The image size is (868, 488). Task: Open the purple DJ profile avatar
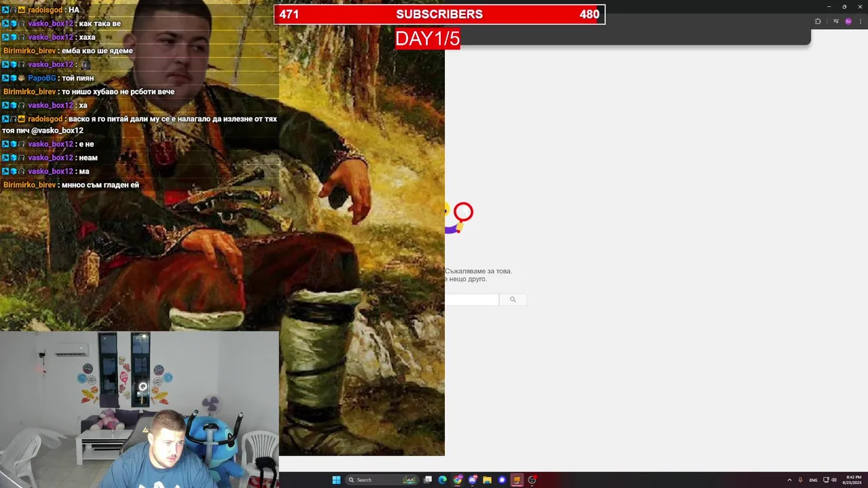[x=848, y=21]
